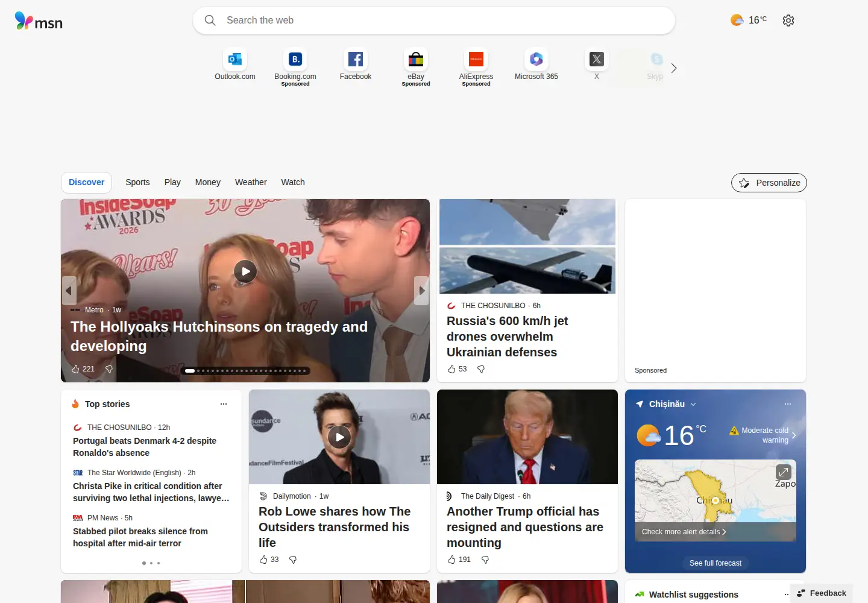Open Portugal beats Denmark 4-2 headline
The image size is (868, 603).
(145, 447)
